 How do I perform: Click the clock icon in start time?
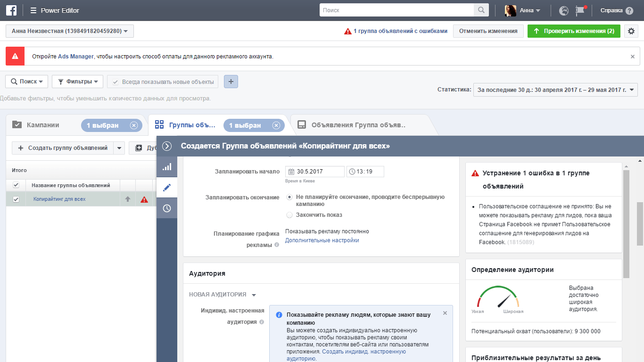click(x=352, y=172)
